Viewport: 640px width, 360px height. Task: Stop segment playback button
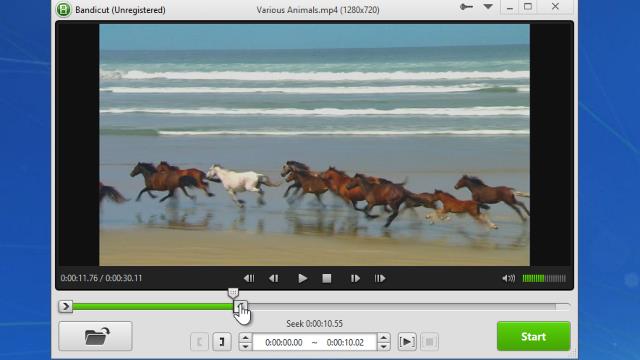point(429,342)
